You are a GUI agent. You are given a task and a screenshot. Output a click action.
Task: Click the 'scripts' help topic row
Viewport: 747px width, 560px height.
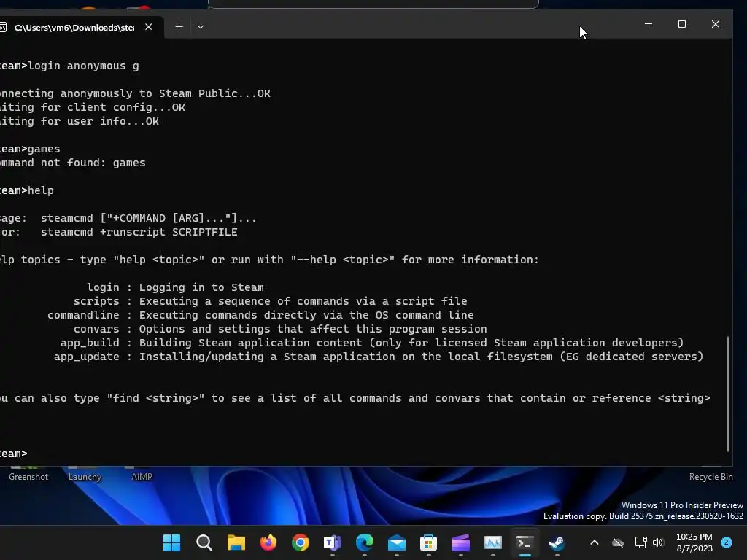(270, 301)
